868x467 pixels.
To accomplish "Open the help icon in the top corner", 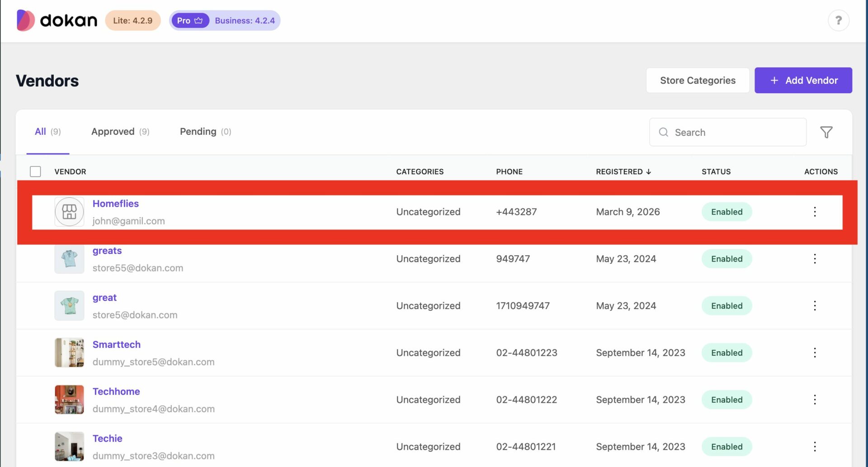I will (x=839, y=20).
